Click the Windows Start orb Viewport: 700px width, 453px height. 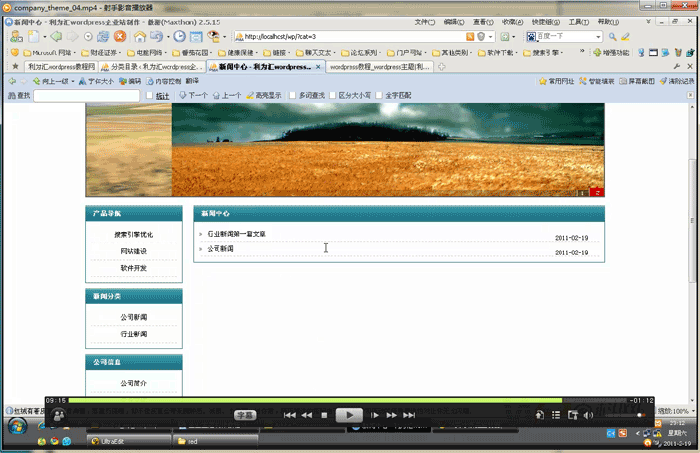pyautogui.click(x=17, y=426)
